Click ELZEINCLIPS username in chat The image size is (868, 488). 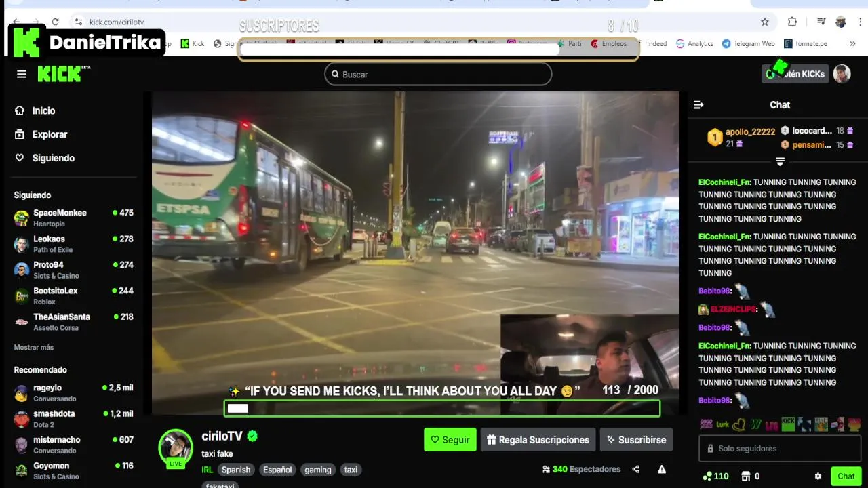point(733,309)
